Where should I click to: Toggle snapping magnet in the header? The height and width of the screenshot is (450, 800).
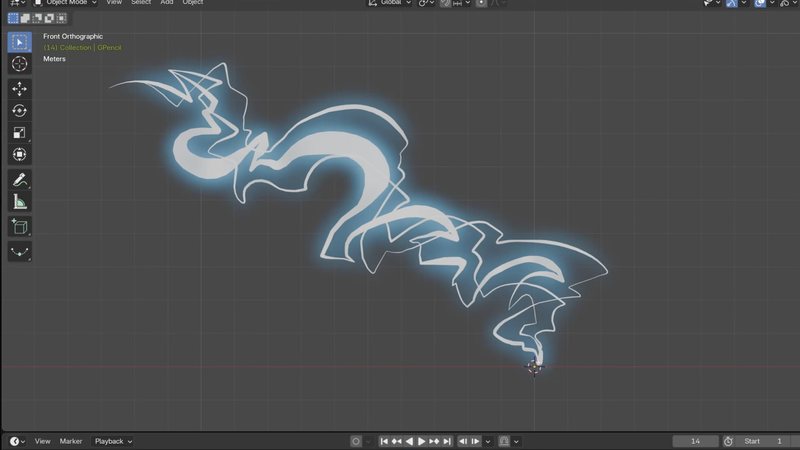tap(445, 3)
